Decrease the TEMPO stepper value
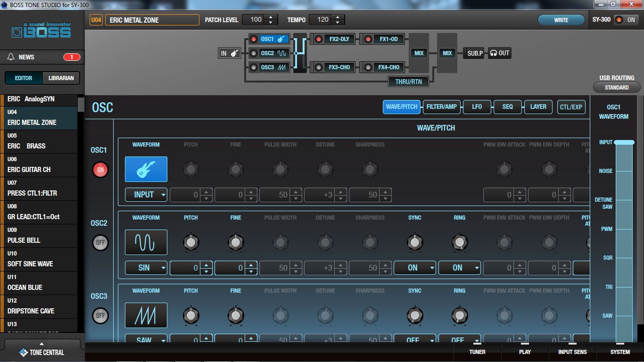The height and width of the screenshot is (362, 644). pos(338,23)
